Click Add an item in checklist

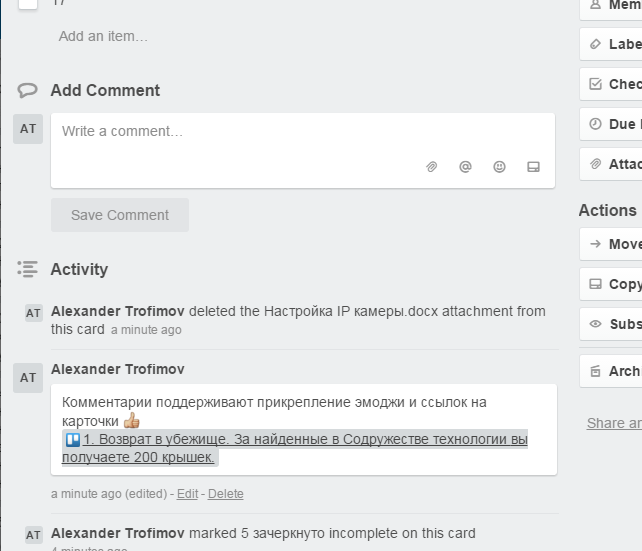pyautogui.click(x=103, y=36)
